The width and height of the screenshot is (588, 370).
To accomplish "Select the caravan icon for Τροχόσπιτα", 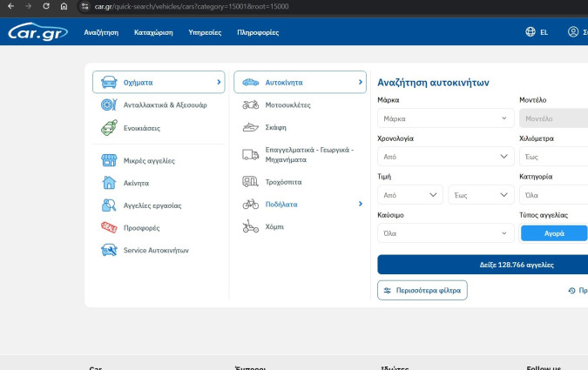I will [251, 182].
